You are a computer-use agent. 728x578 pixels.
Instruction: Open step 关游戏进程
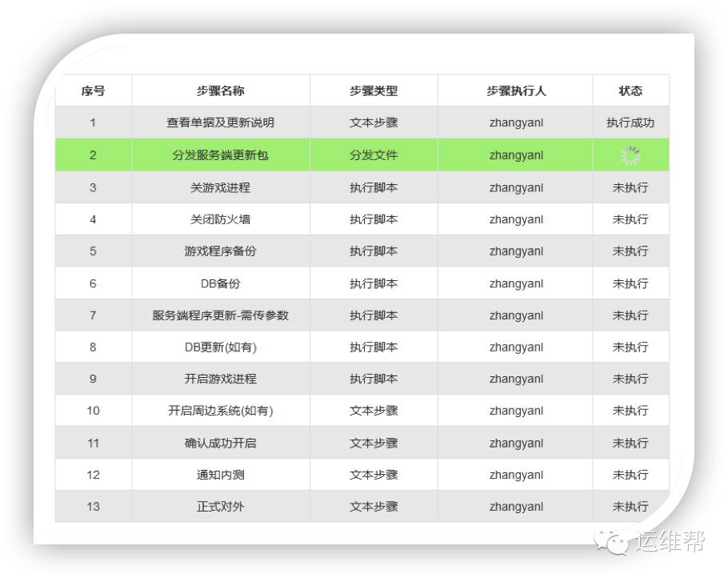point(218,187)
